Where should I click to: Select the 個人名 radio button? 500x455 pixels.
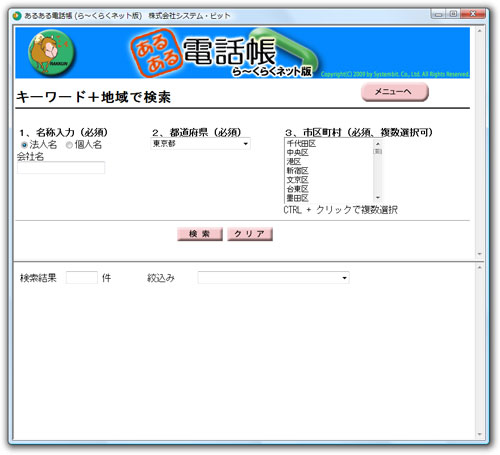(x=69, y=145)
